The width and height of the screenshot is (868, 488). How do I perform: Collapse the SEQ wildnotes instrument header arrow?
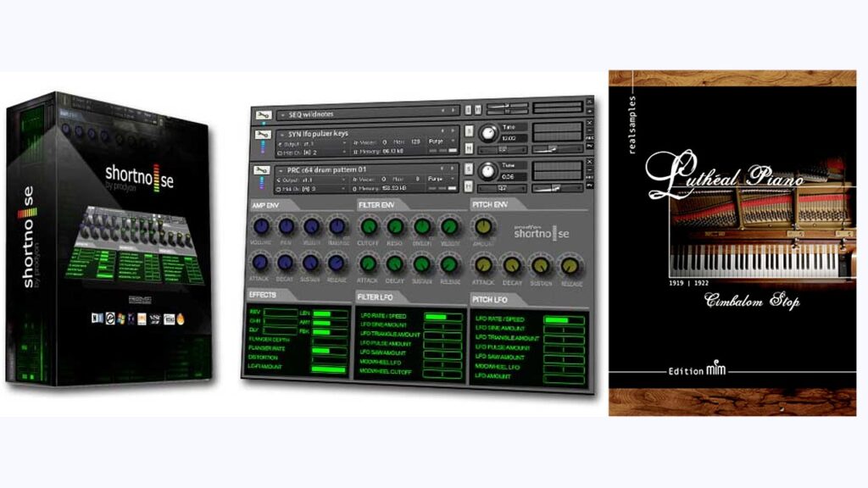pos(282,114)
